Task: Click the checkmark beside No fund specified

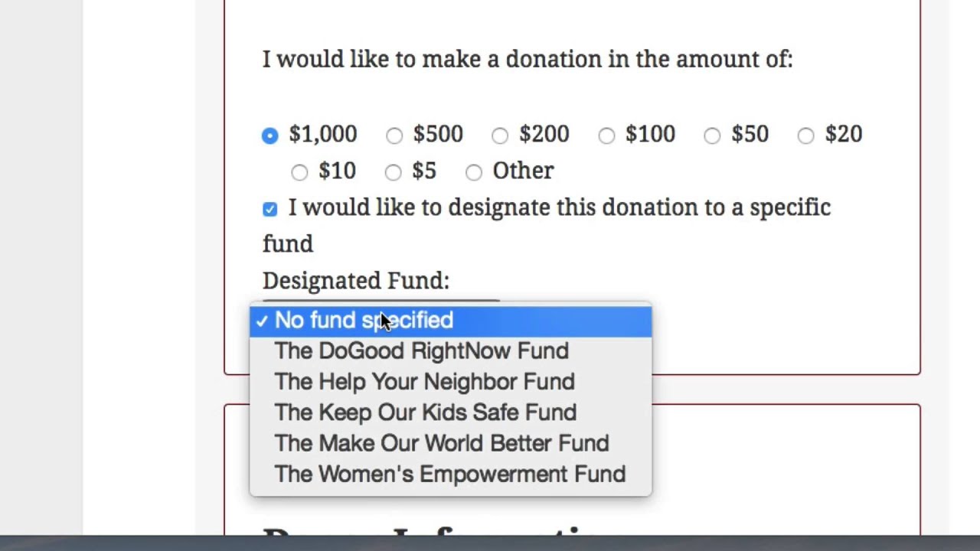Action: coord(262,321)
